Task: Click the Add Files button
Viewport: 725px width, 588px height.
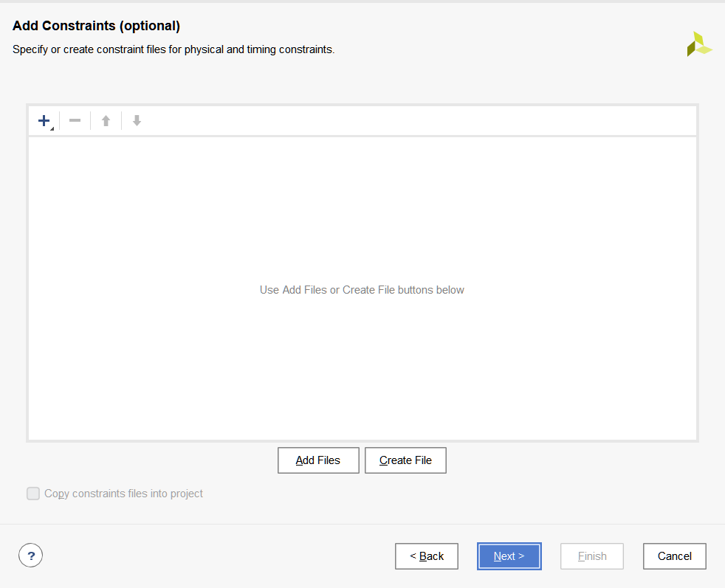Action: [x=318, y=460]
